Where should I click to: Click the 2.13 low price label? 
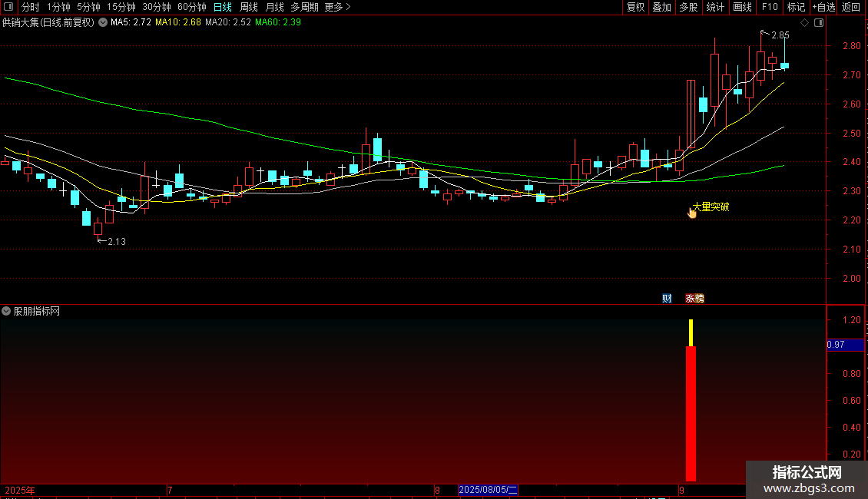[x=117, y=242]
